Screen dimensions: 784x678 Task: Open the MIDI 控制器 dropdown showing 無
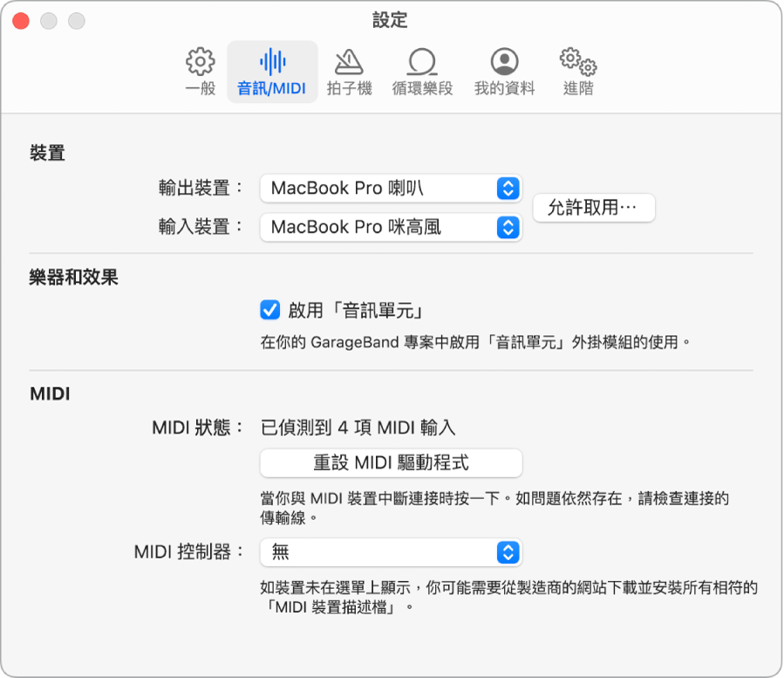click(x=391, y=552)
